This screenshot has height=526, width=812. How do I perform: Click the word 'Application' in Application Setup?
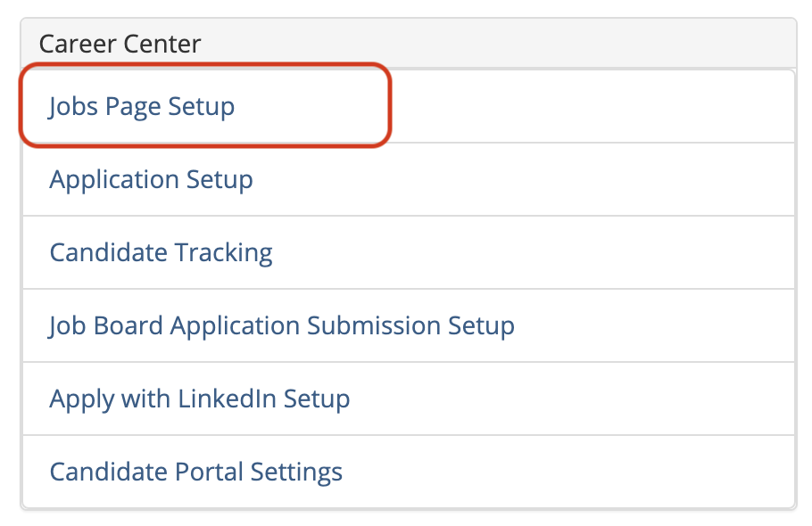click(114, 179)
